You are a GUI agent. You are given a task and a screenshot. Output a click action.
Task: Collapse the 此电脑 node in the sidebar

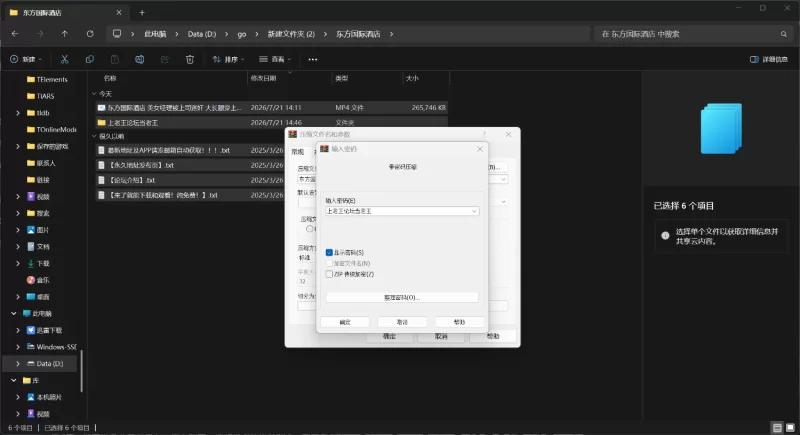pos(14,314)
